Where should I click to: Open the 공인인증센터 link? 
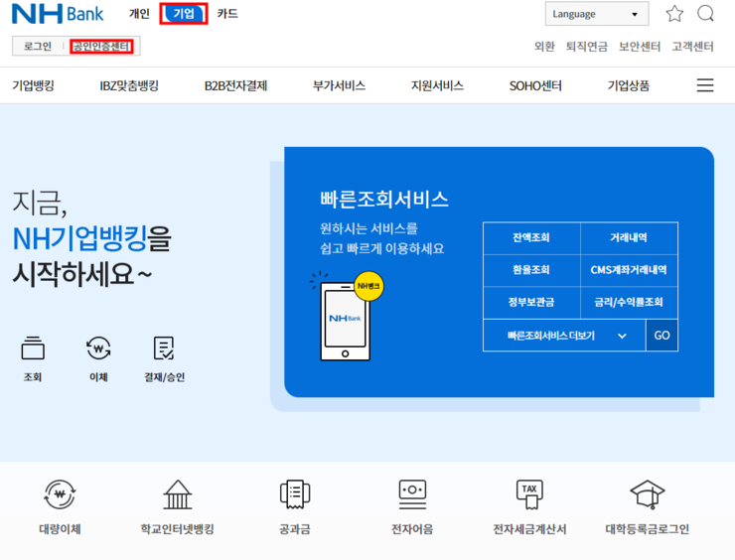point(101,46)
